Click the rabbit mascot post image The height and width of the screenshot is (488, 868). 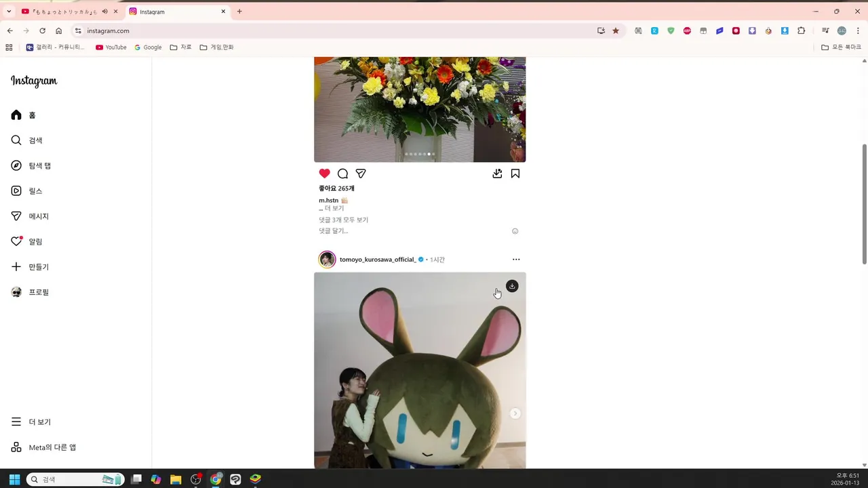tap(420, 371)
